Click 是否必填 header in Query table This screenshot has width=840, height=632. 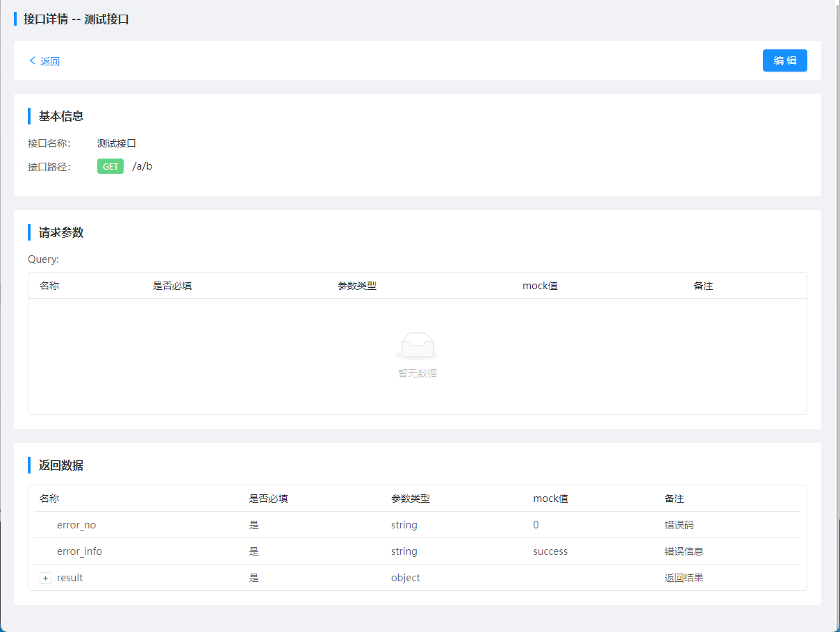point(172,286)
